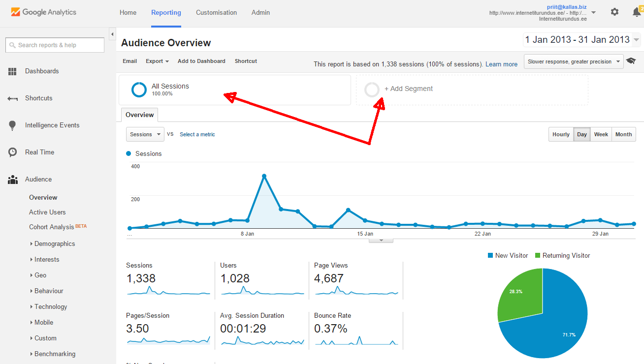The image size is (644, 364).
Task: Open Dashboards via its grid icon
Action: pyautogui.click(x=12, y=71)
